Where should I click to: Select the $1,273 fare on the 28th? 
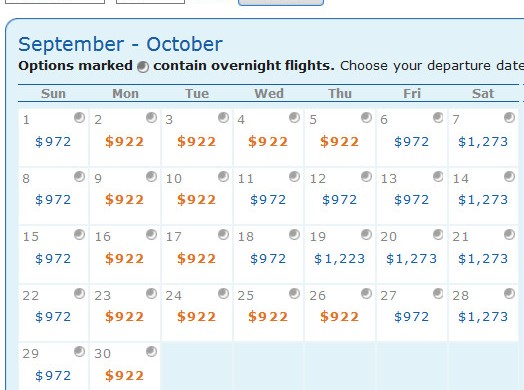point(483,317)
